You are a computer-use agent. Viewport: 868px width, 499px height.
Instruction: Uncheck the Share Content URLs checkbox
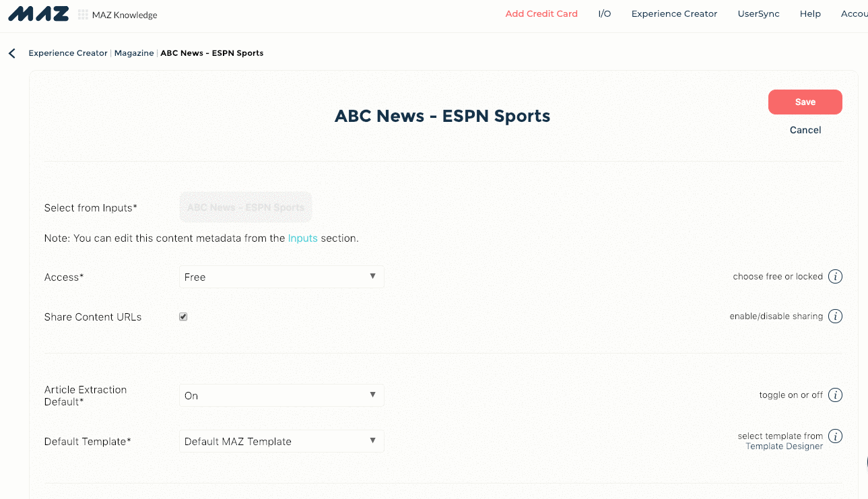click(183, 317)
